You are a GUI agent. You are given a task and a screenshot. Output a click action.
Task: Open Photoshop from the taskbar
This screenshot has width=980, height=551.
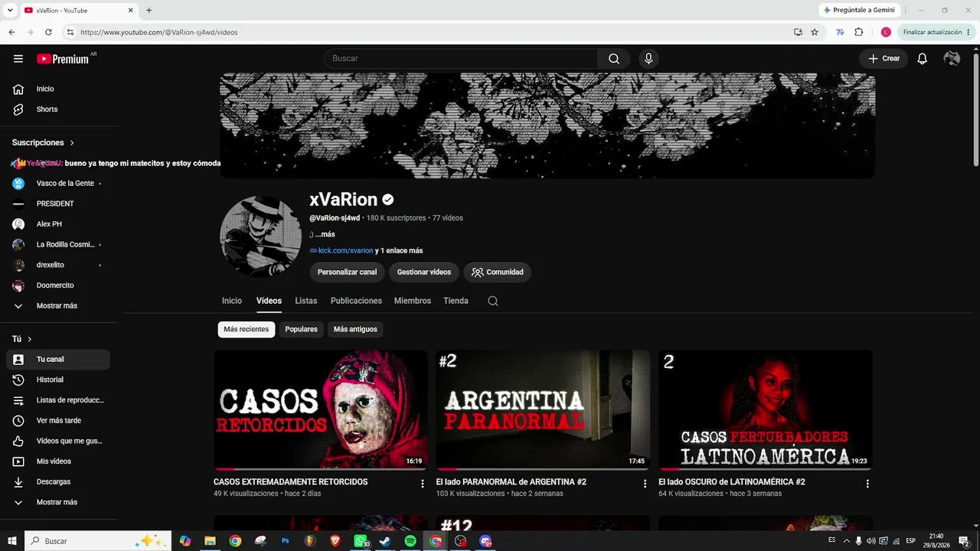pos(286,541)
